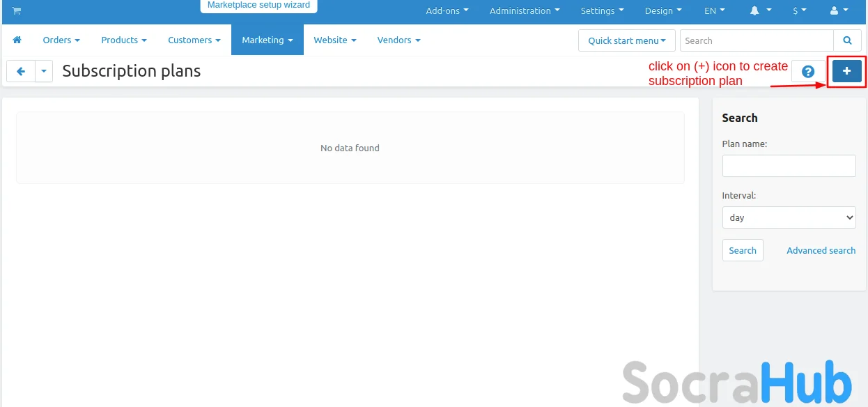This screenshot has width=868, height=407.
Task: Open the currency $ selector
Action: coord(799,11)
